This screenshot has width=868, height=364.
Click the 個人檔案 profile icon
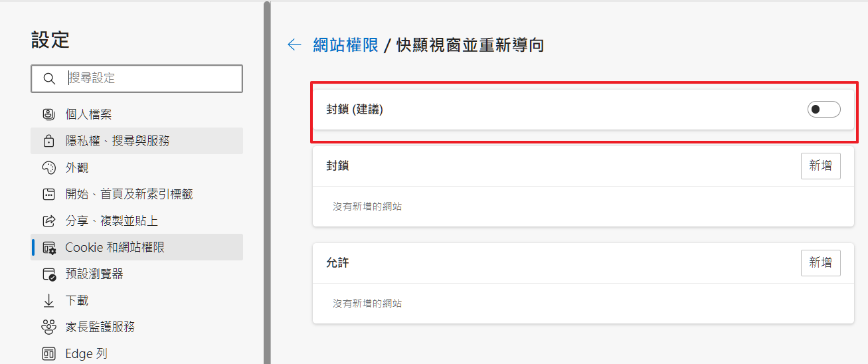(x=48, y=114)
